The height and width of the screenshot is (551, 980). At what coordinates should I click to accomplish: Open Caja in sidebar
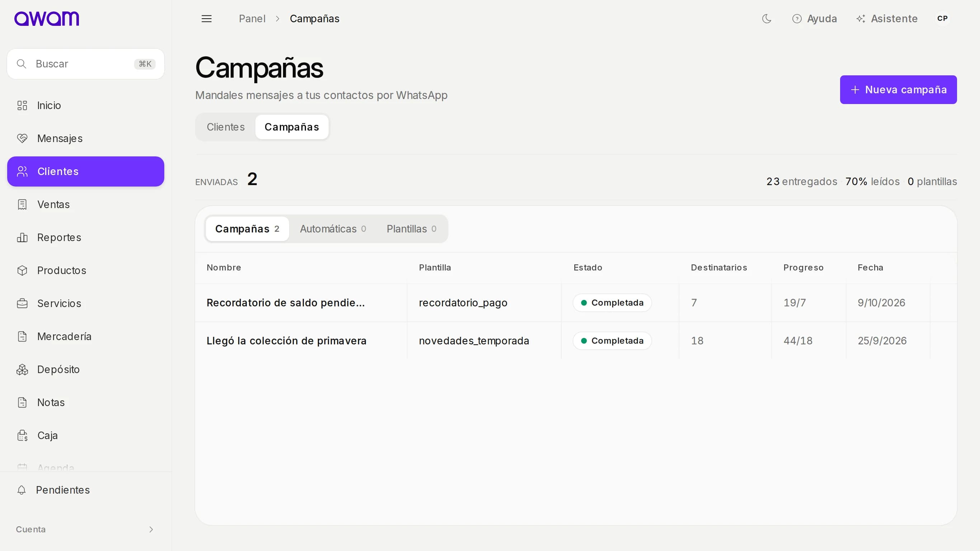(x=86, y=435)
